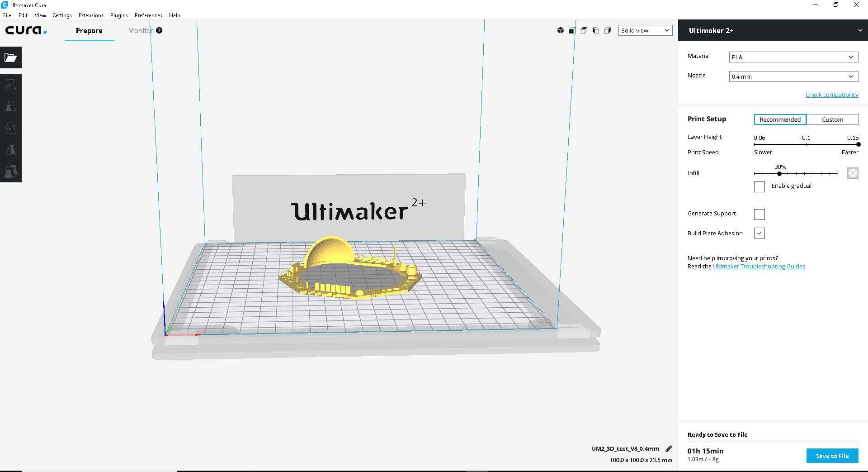868x472 pixels.
Task: Select the Per Model Settings tool
Action: (x=11, y=172)
